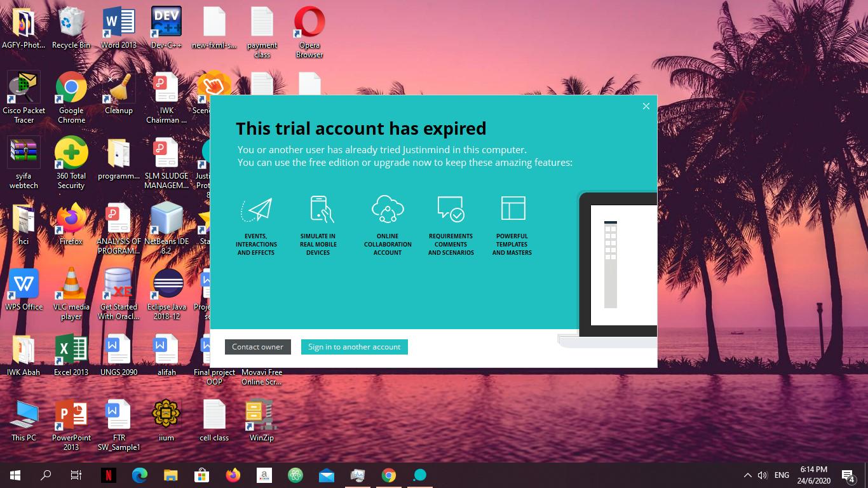Show hidden system tray icons
This screenshot has height=488, width=868.
(x=747, y=475)
